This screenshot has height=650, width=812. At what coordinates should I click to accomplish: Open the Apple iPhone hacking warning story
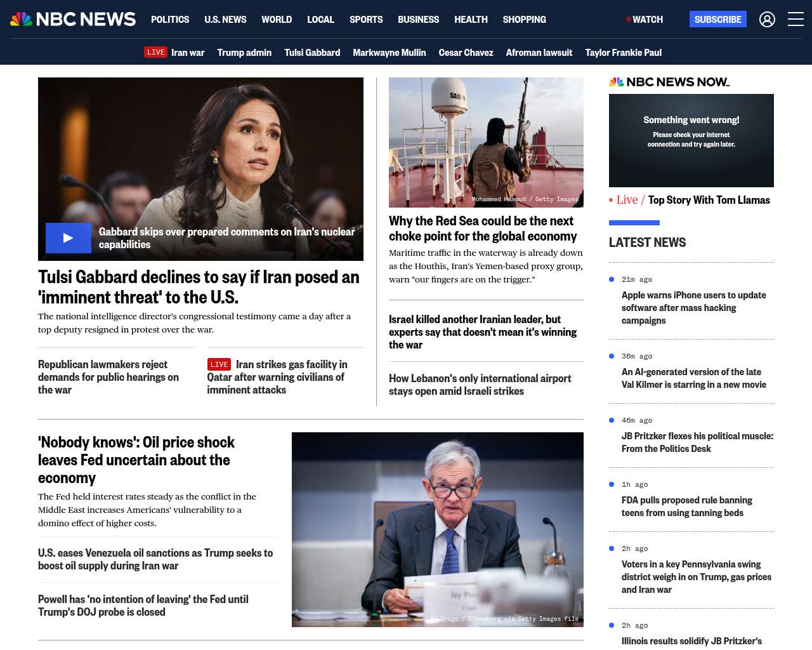click(x=693, y=308)
